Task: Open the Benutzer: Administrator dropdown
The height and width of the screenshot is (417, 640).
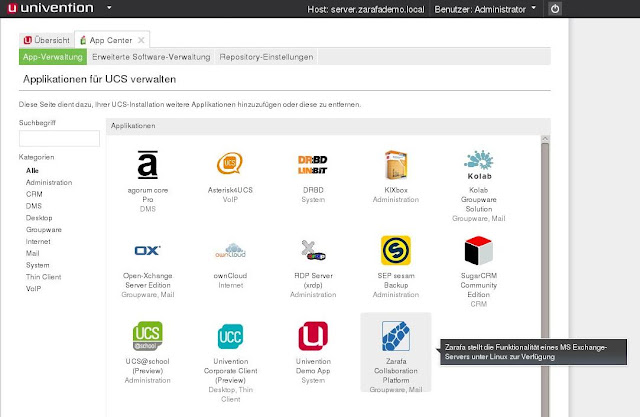Action: [485, 9]
